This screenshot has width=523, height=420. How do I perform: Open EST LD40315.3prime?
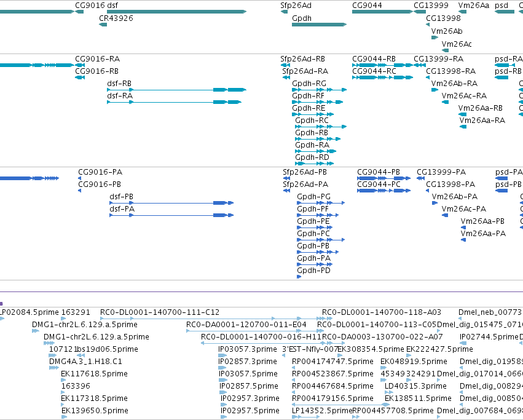tap(415, 386)
